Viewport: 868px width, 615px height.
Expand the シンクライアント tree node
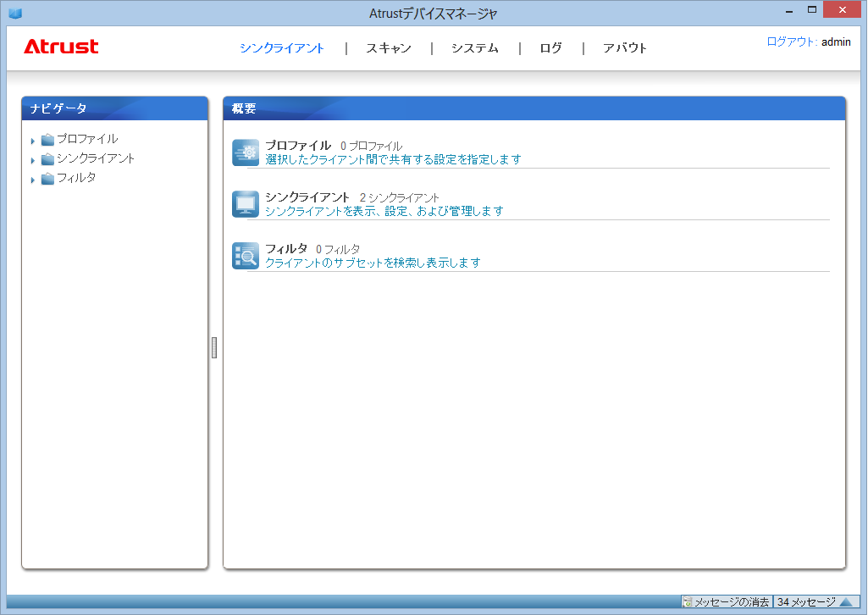click(x=33, y=160)
